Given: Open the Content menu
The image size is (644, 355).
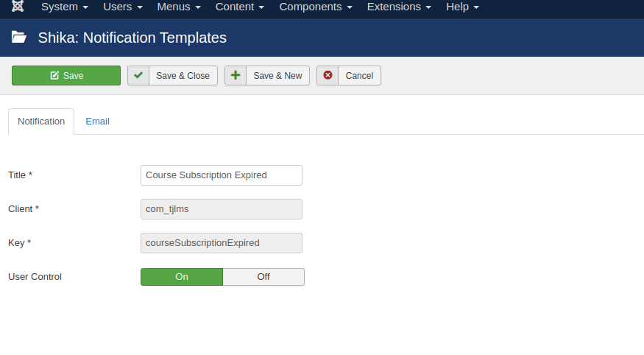Looking at the screenshot, I should 240,7.
